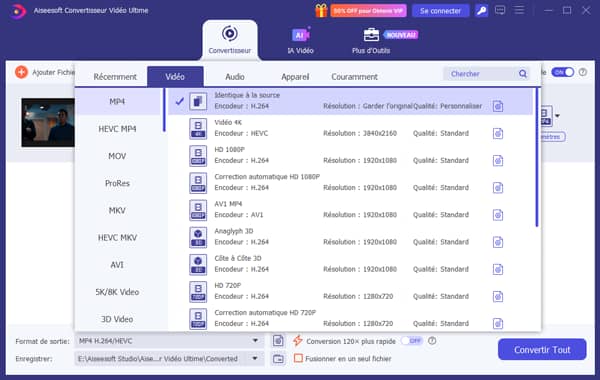Image resolution: width=600 pixels, height=380 pixels.
Task: Select HEVC MP4 format in sidebar
Action: pos(117,129)
